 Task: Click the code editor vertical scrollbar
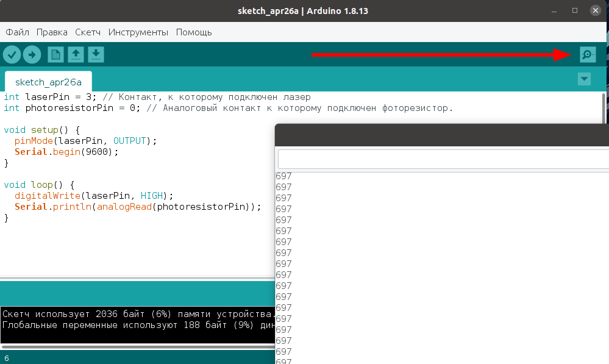pyautogui.click(x=604, y=110)
